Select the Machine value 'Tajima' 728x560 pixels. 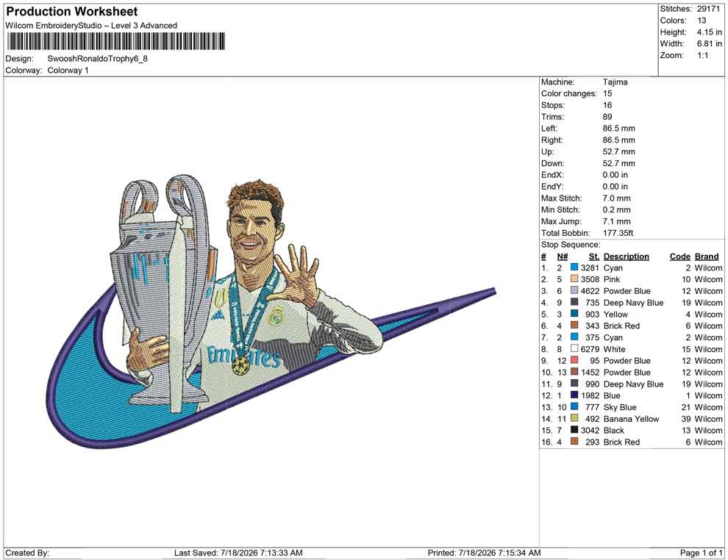coord(615,82)
